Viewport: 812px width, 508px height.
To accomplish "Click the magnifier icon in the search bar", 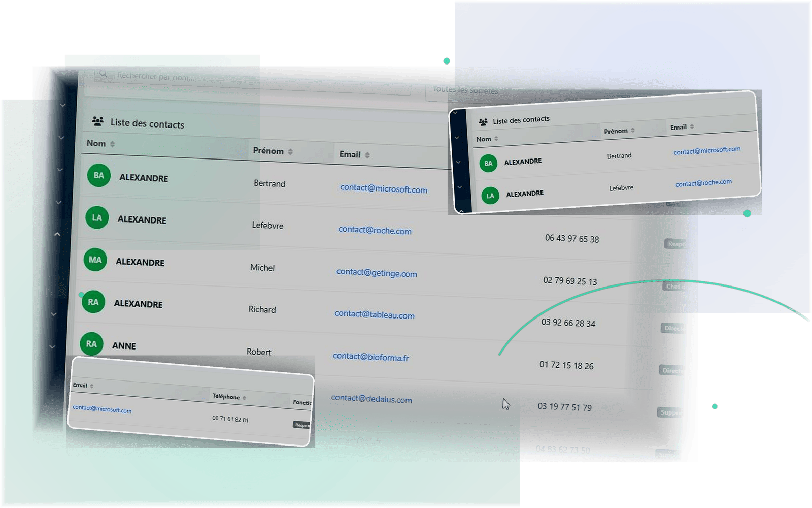I will pyautogui.click(x=103, y=74).
